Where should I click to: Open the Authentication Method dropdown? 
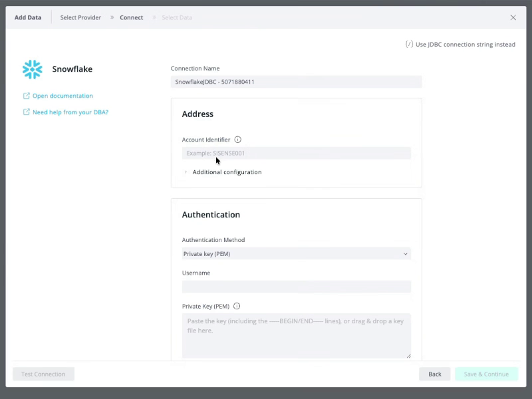[296, 254]
